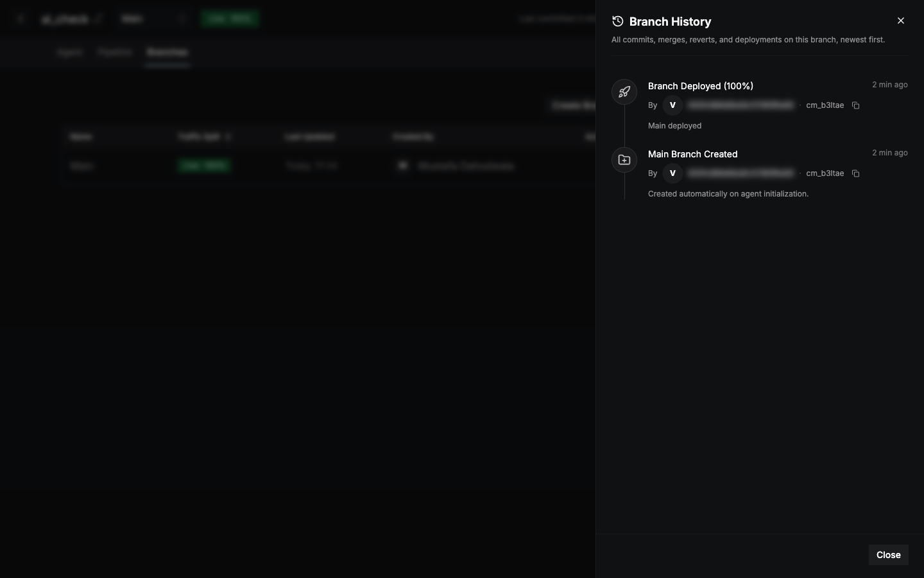Click the V avatar in the Main Branch Created entry
Screen dimensions: 924x578
coord(672,173)
